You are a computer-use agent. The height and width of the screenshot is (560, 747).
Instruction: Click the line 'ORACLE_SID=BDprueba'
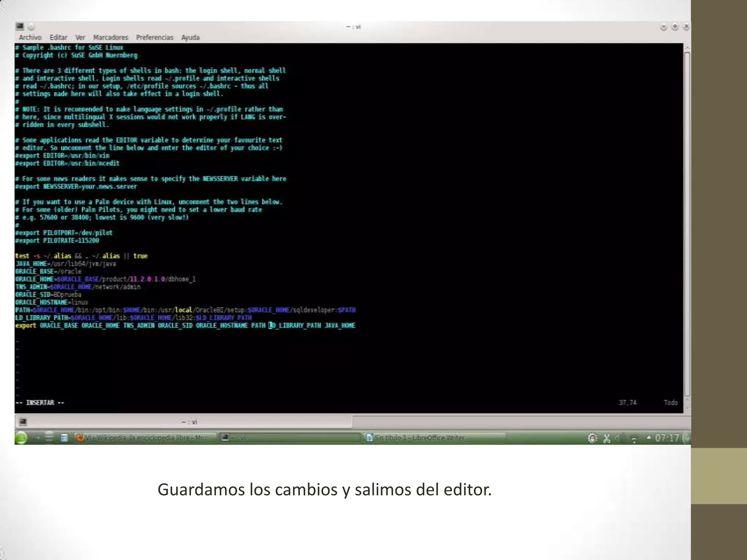[x=49, y=295]
